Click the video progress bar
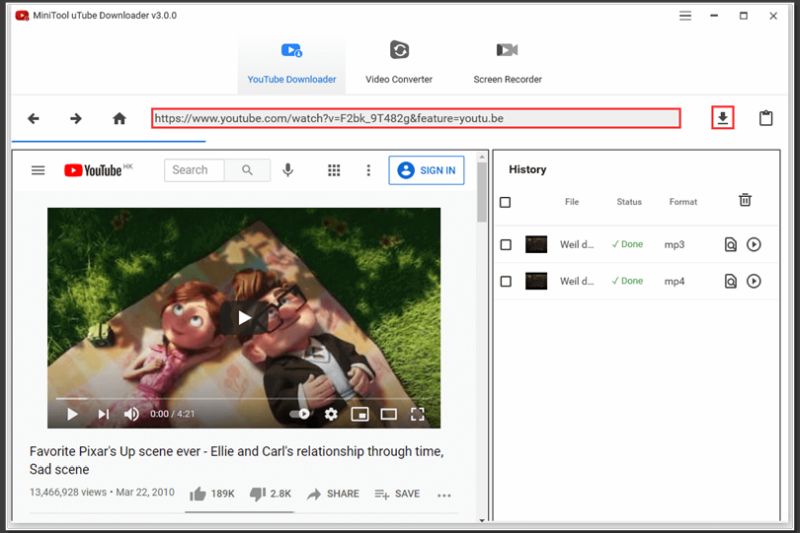 244,398
